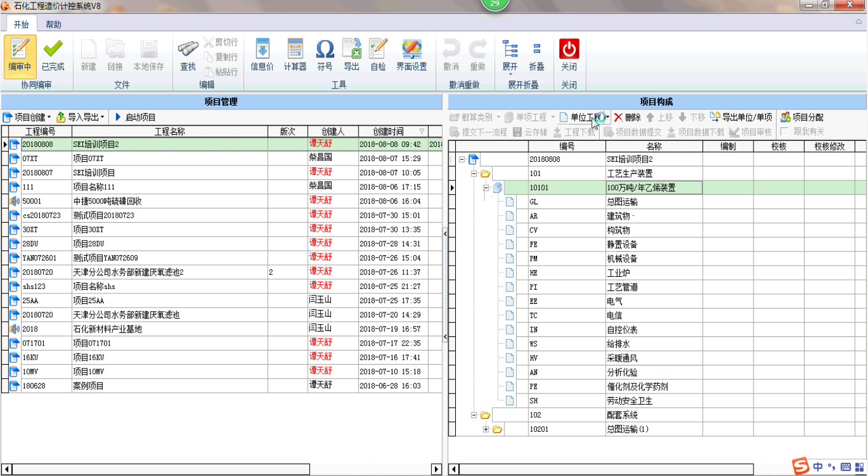The width and height of the screenshot is (868, 476).
Task: Select tree row 自控仪表
Action: click(658, 330)
